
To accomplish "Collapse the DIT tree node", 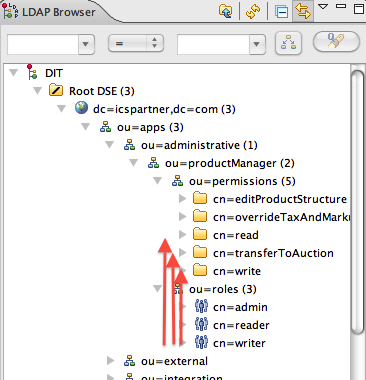I will click(x=13, y=73).
